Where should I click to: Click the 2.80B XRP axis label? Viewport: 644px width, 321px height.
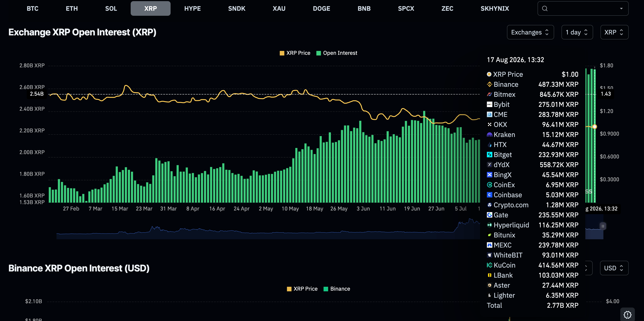pyautogui.click(x=32, y=66)
